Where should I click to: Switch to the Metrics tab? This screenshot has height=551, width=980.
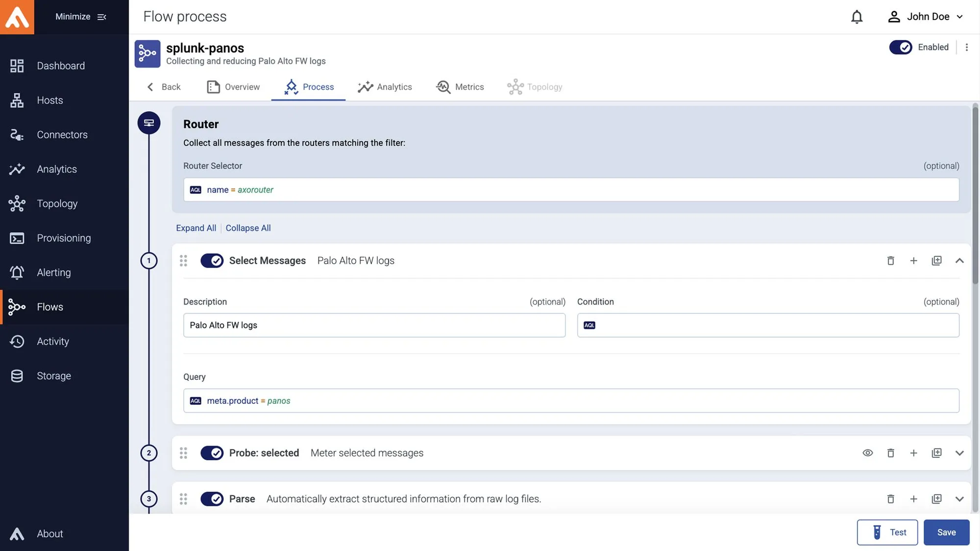click(x=460, y=87)
